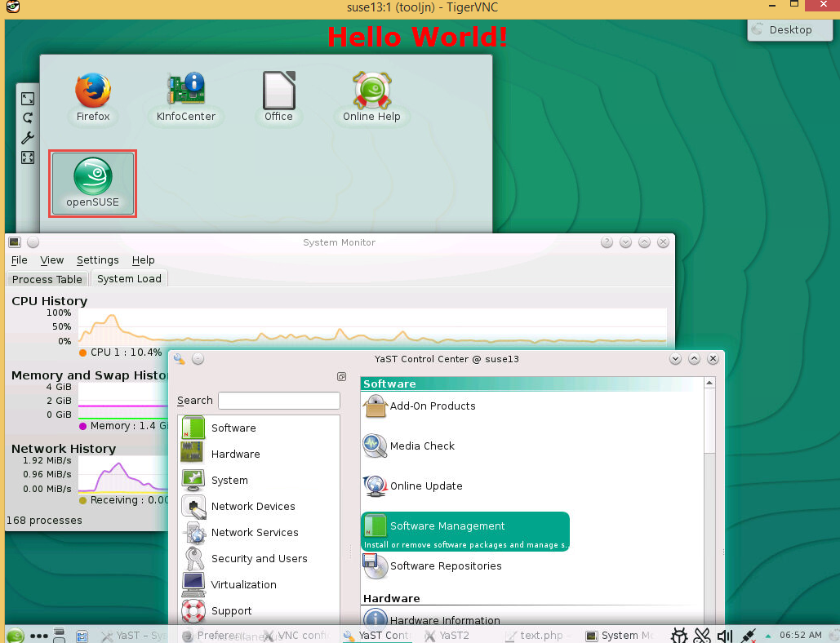Open Klipper clipboard scissors tray icon
The width and height of the screenshot is (840, 643).
click(702, 636)
